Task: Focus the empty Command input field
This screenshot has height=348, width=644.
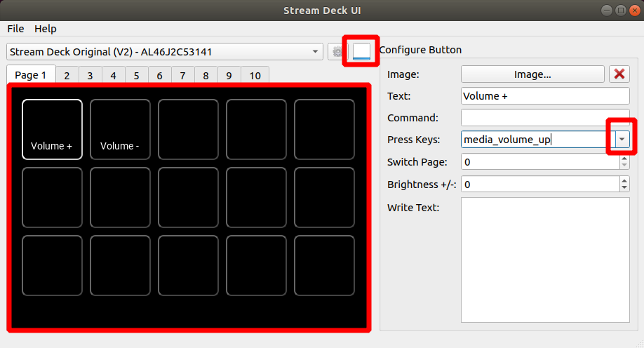Action: point(545,117)
